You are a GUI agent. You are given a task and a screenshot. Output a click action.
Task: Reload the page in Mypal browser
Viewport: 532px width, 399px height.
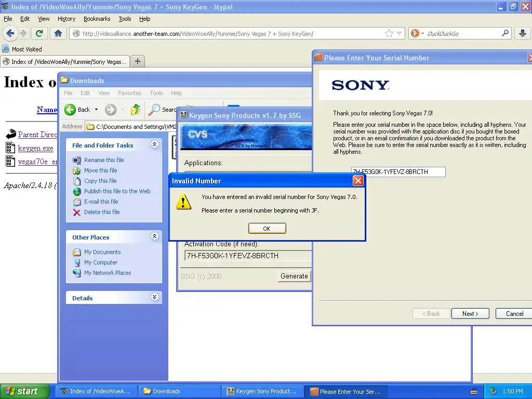coord(39,33)
